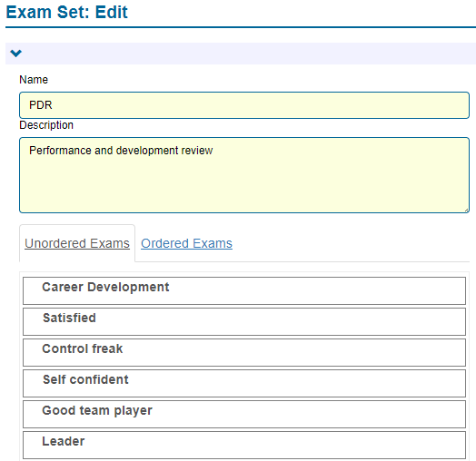Open the Ordered Exams tab

click(186, 243)
